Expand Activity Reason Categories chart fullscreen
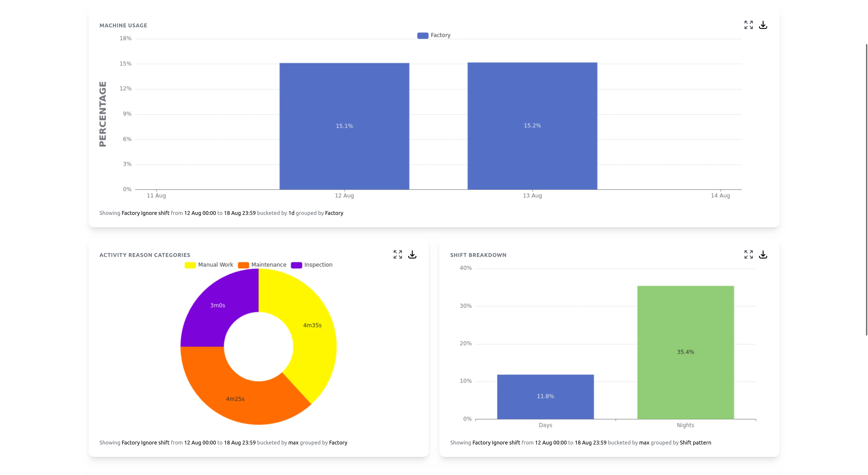This screenshot has width=868, height=475. 398,254
